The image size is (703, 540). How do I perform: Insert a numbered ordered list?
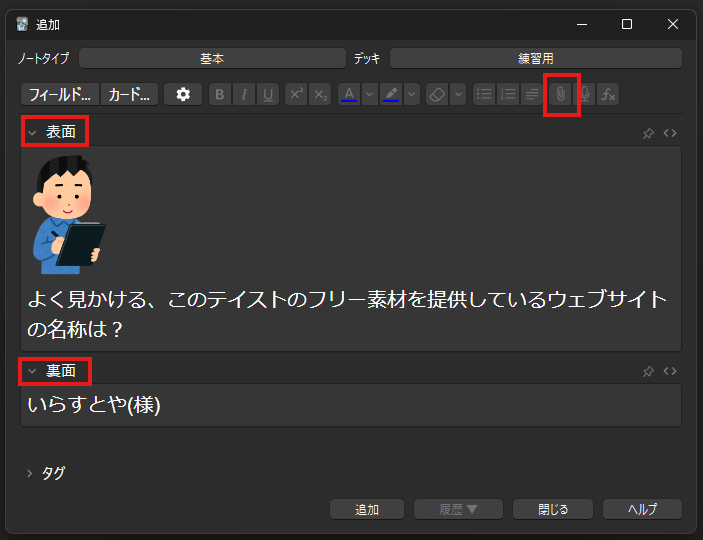tap(508, 94)
